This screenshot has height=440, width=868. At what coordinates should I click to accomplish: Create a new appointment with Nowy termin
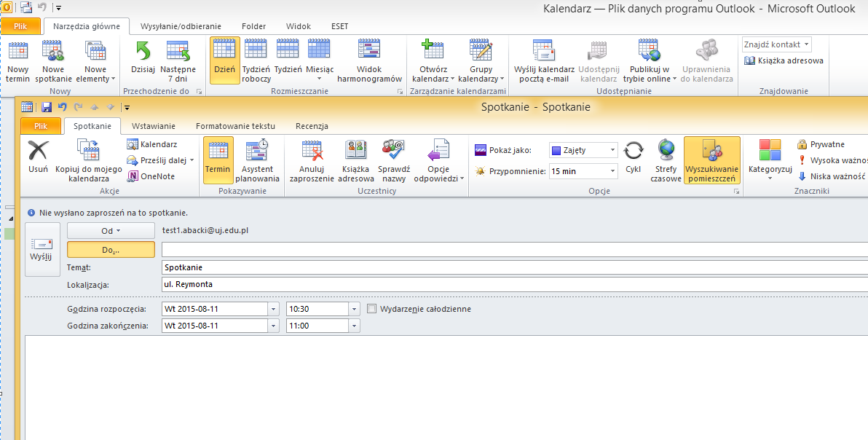coord(17,61)
